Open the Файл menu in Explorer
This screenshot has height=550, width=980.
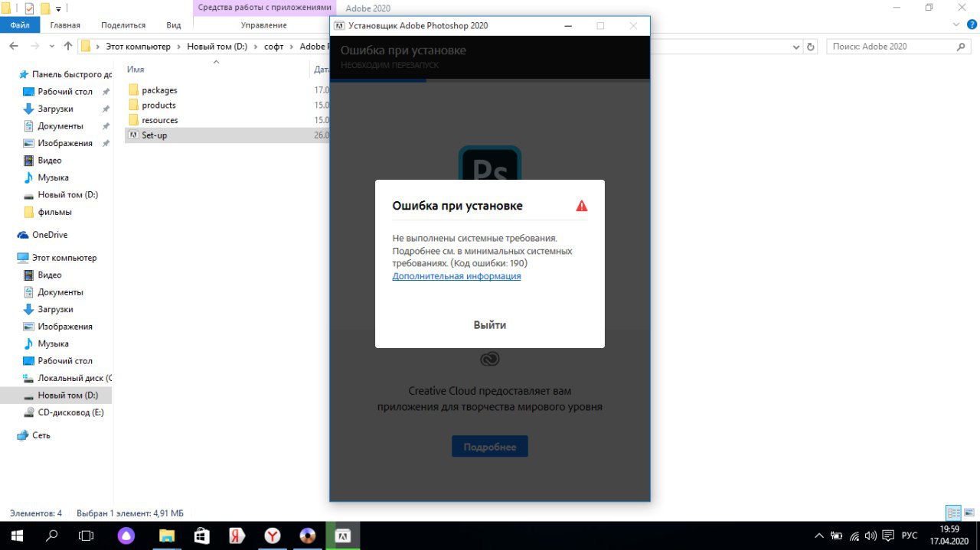(x=20, y=25)
